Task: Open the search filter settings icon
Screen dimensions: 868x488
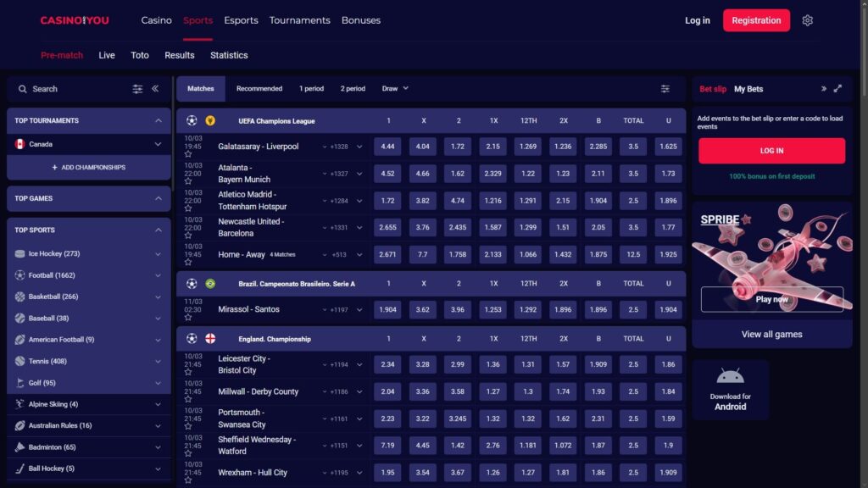Action: [x=137, y=88]
